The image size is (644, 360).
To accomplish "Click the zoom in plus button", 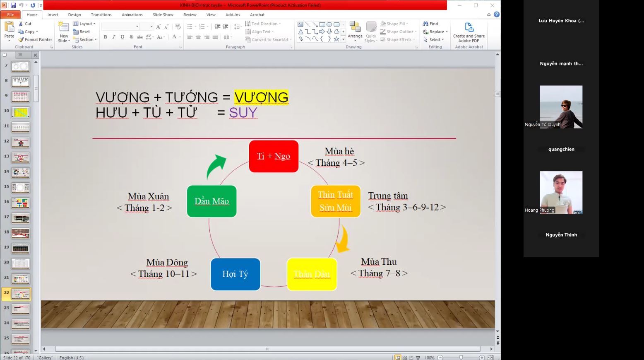I will coord(482,358).
